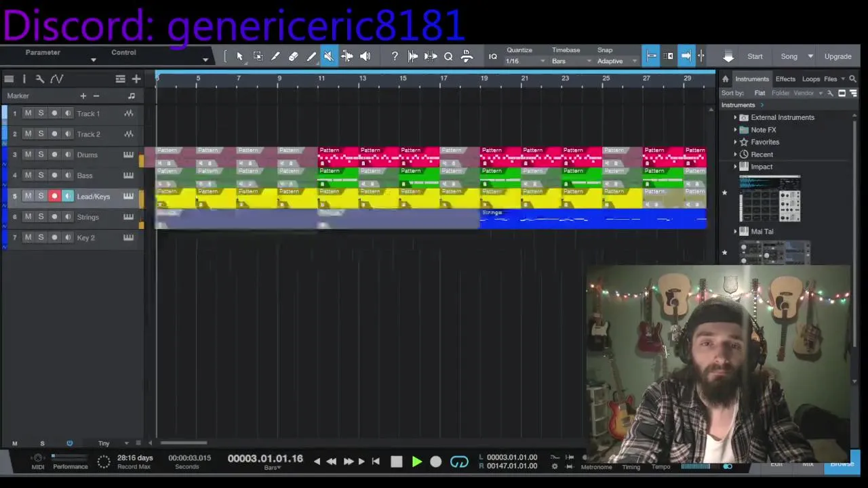Image resolution: width=868 pixels, height=488 pixels.
Task: Click bar 17 on the timeline ruler
Action: click(443, 79)
